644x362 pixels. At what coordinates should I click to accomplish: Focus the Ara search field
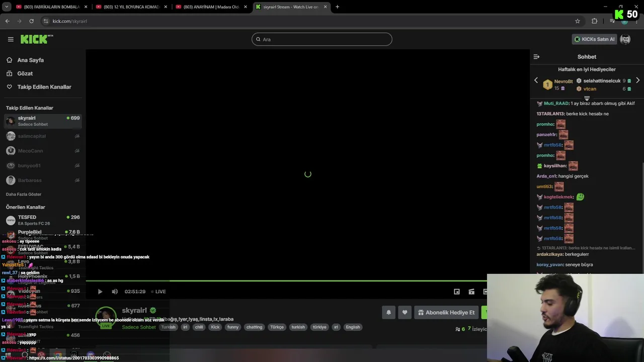(322, 39)
